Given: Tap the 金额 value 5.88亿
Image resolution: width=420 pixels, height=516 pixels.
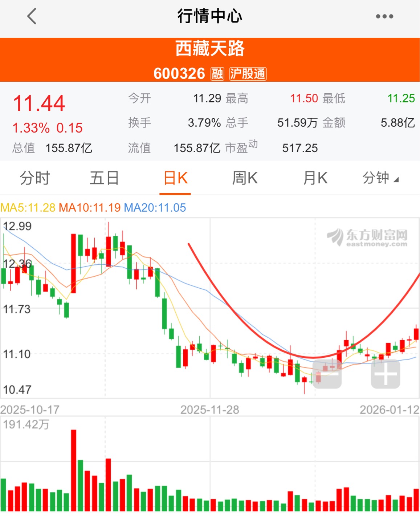Looking at the screenshot, I should click(x=398, y=123).
